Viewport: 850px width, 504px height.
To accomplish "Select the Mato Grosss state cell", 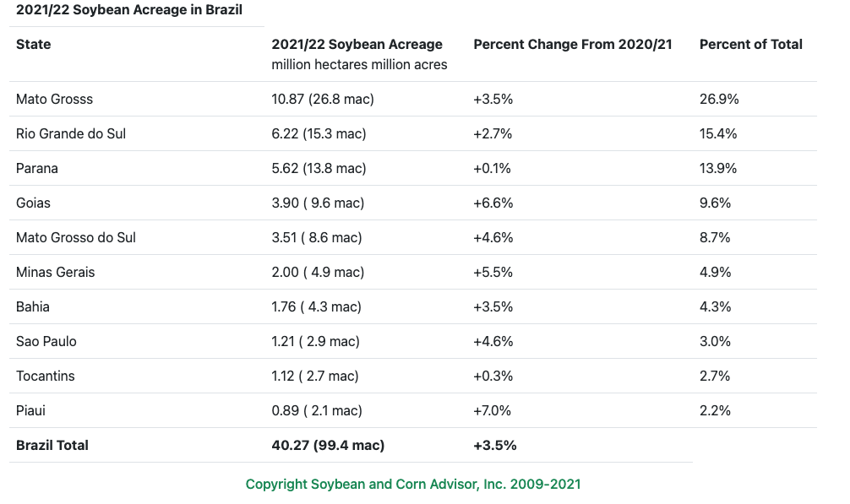I will (54, 100).
